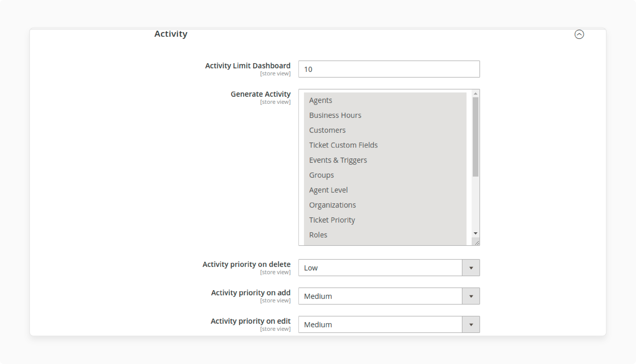
Task: Click the listbox scroll down arrow
Action: point(475,233)
